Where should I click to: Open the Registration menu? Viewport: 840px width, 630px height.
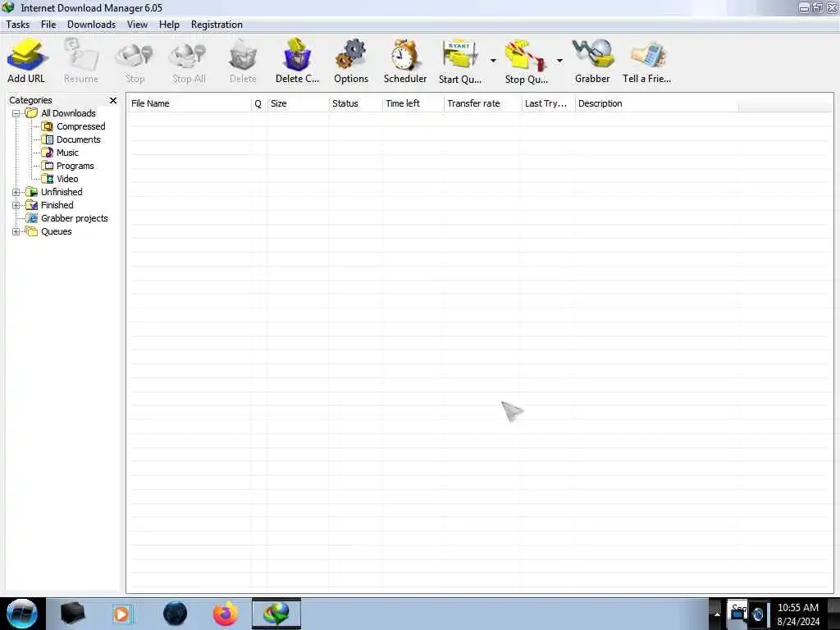point(217,25)
